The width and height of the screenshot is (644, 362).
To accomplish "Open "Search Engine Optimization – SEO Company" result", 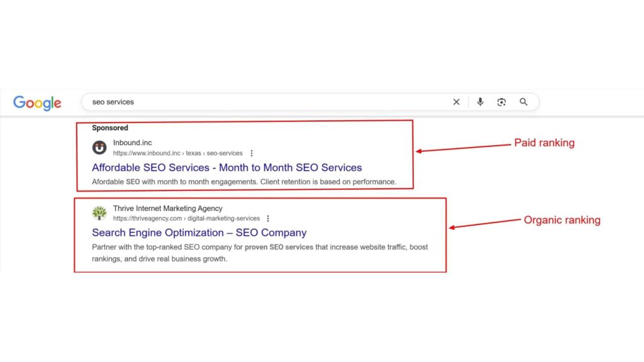I will (x=199, y=233).
